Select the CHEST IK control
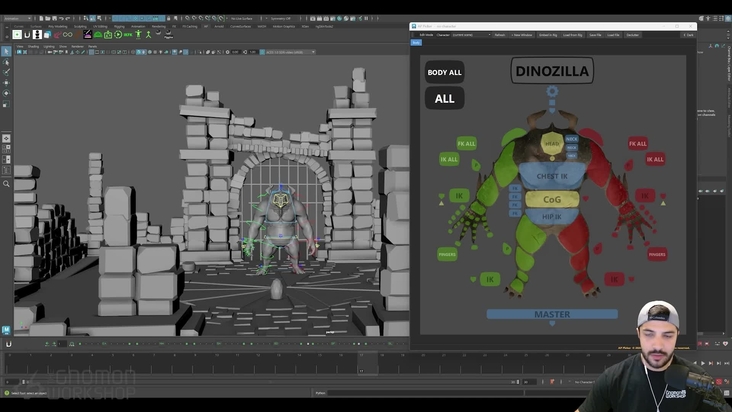This screenshot has width=732, height=412. 552,176
